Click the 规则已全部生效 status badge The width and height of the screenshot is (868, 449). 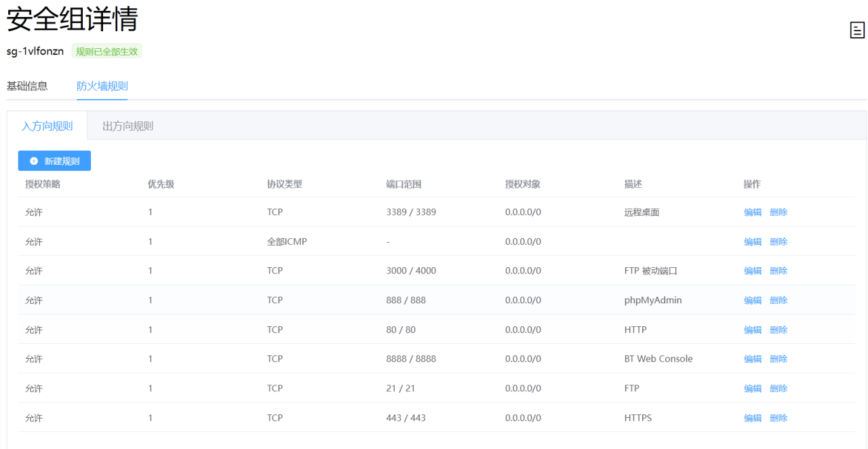[106, 52]
